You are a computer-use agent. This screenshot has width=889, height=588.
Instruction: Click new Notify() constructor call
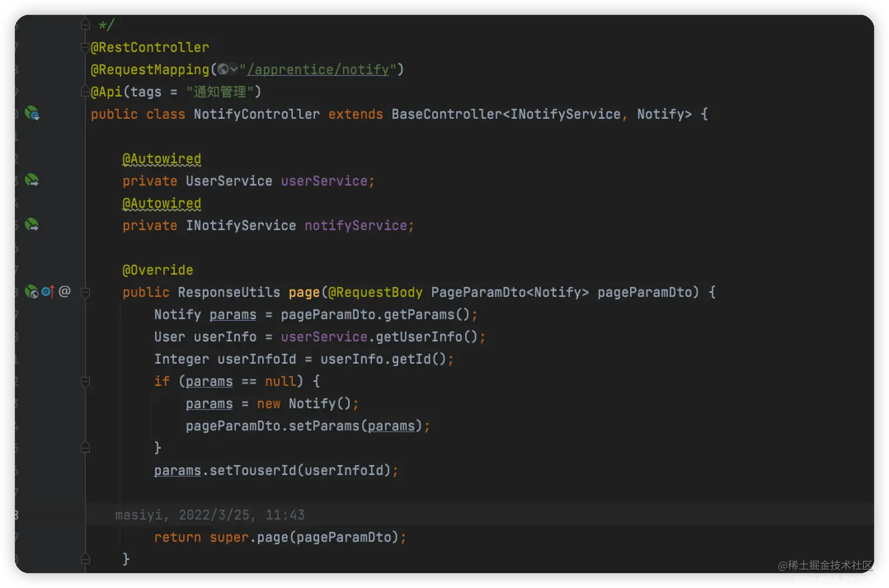click(304, 404)
